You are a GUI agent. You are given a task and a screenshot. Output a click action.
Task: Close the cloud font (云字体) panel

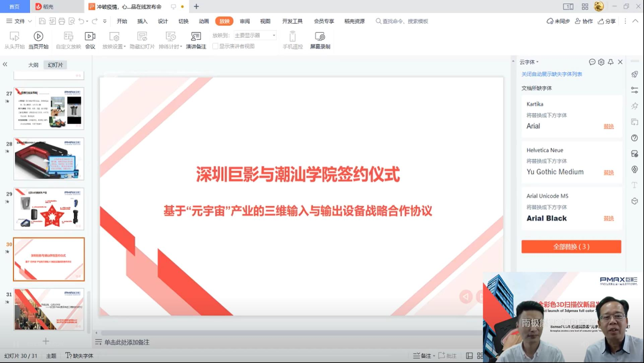pos(620,62)
